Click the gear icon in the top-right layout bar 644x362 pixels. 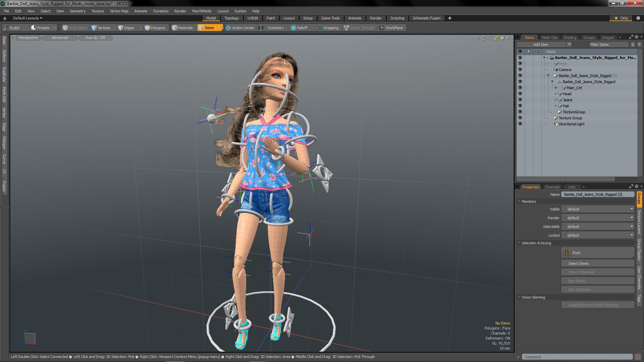pos(638,18)
